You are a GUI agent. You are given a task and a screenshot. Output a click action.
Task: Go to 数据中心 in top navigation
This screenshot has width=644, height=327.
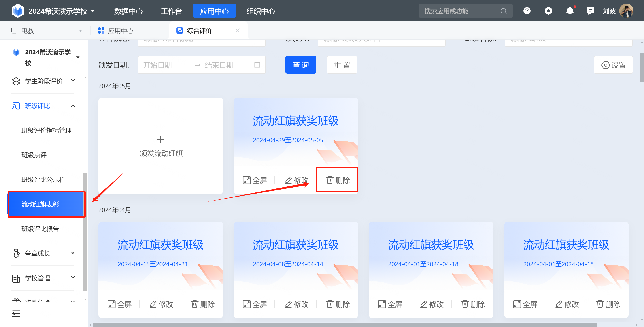point(128,11)
